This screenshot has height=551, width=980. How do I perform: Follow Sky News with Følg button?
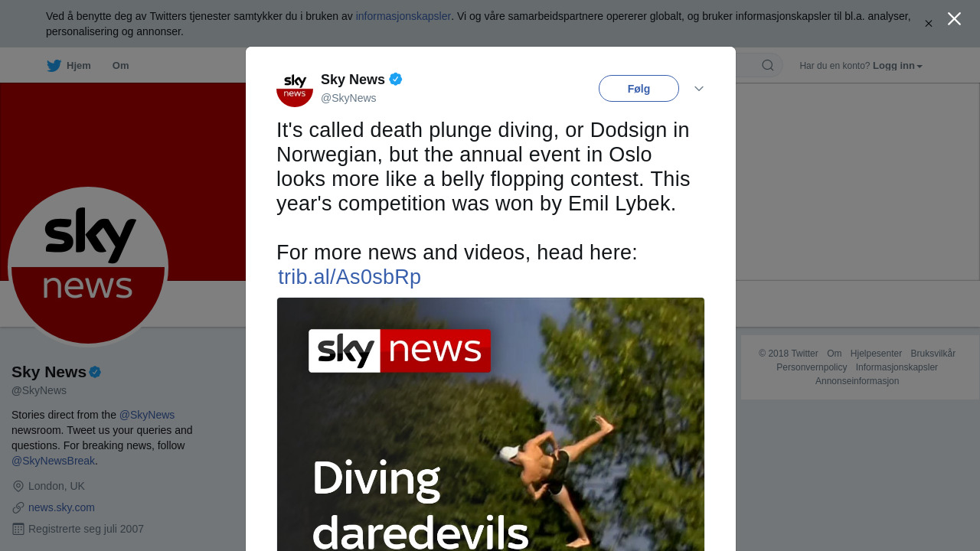tap(639, 89)
